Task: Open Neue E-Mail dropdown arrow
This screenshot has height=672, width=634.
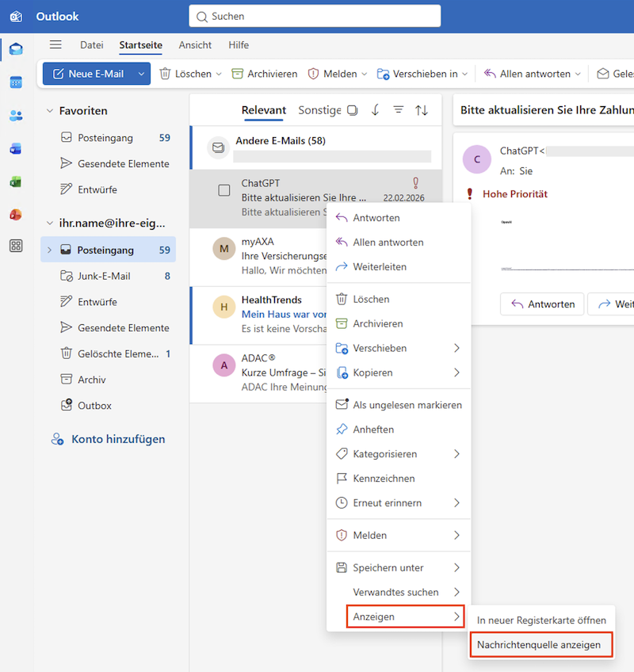Action: coord(141,74)
